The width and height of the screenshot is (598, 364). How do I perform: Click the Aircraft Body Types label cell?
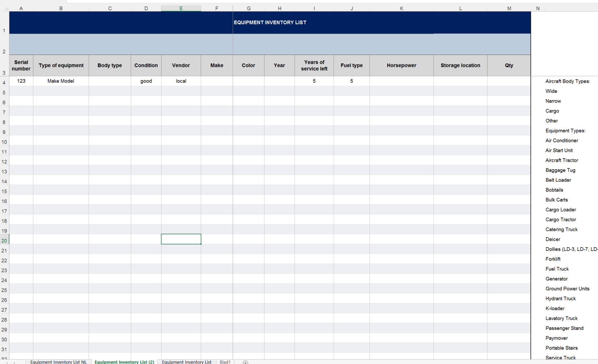568,81
